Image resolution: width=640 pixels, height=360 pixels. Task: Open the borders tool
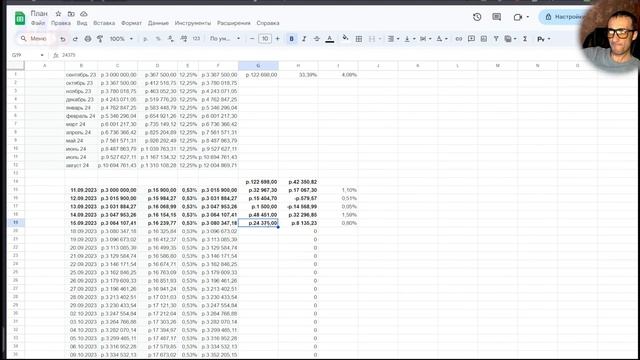[x=359, y=39]
